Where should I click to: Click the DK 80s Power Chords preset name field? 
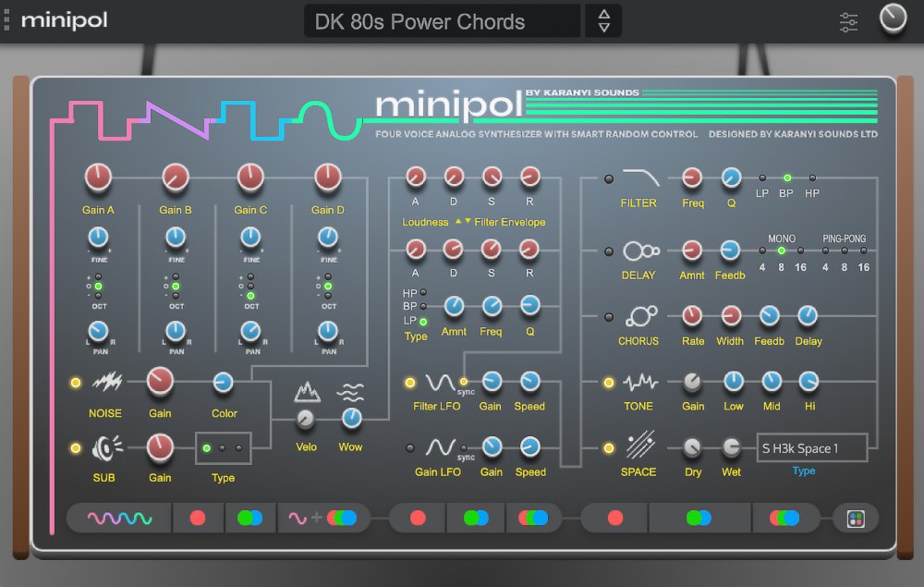(x=441, y=20)
